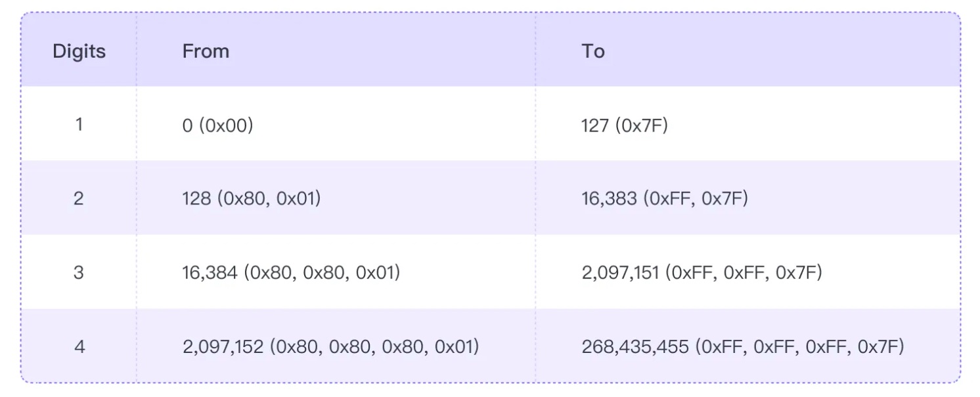Click the 16,384 From value cell
Screen dimensions: 980x397
pyautogui.click(x=290, y=272)
